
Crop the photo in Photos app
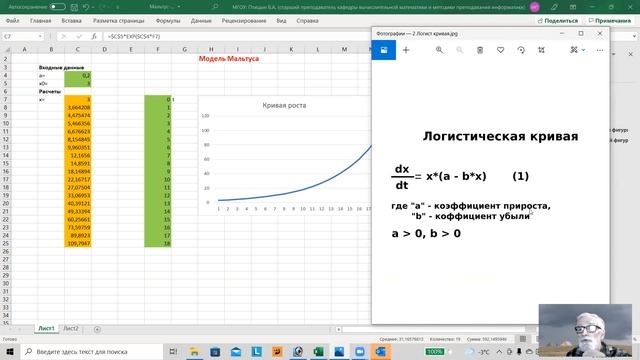pos(541,50)
